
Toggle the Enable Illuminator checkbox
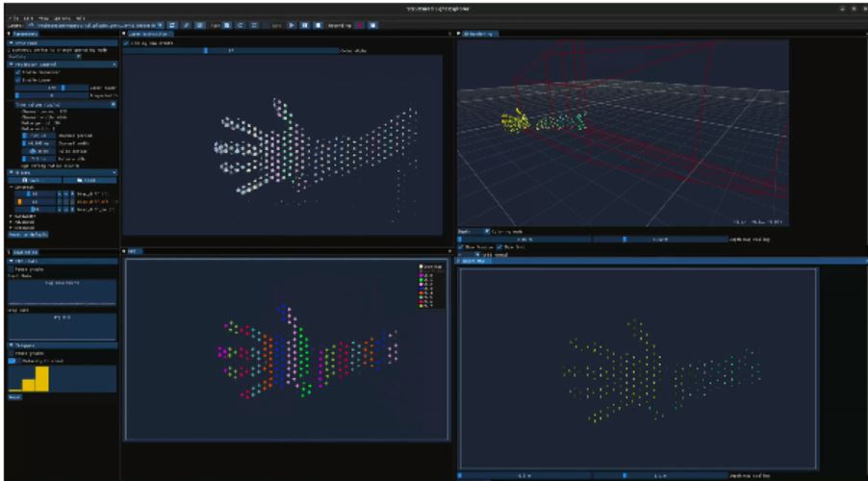click(x=17, y=72)
